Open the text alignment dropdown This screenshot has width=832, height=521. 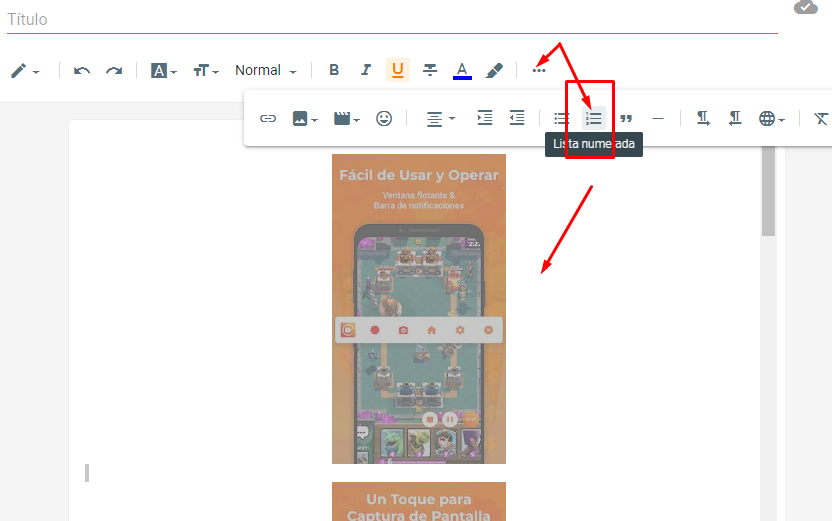tap(440, 118)
